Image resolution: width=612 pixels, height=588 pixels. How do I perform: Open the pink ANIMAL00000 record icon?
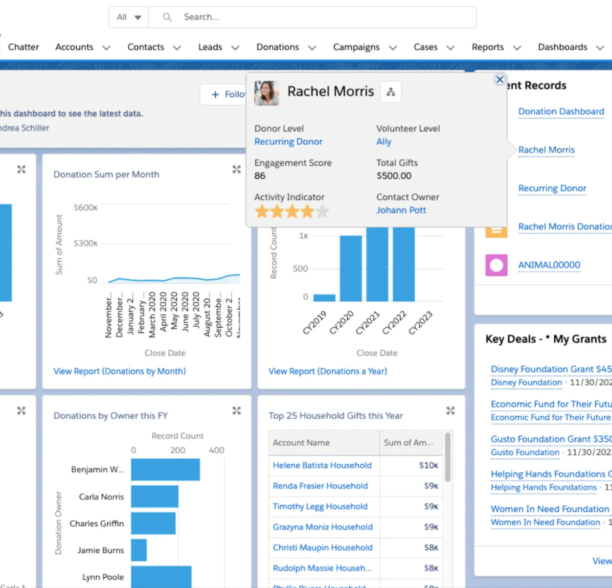[496, 265]
